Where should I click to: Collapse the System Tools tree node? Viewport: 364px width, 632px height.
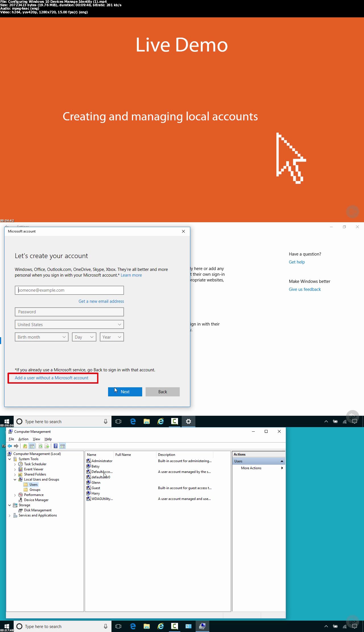click(x=10, y=459)
